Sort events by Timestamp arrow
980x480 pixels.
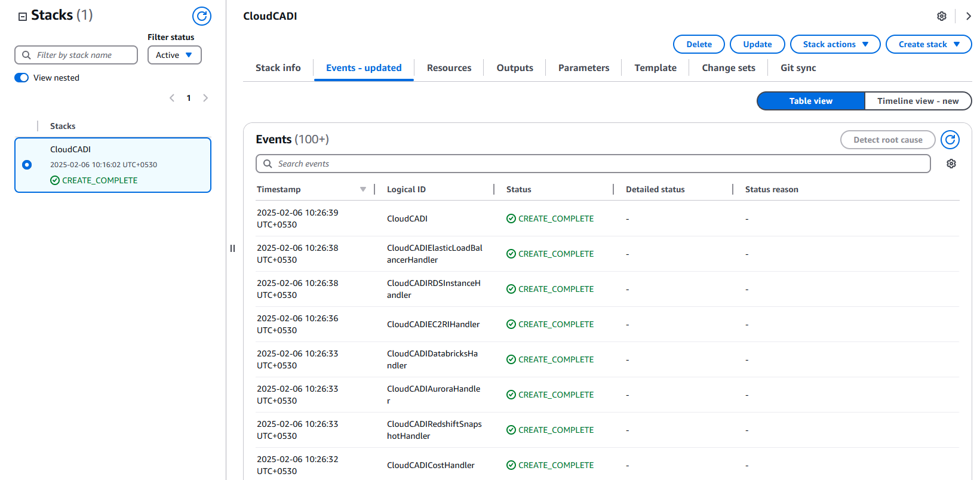pyautogui.click(x=363, y=189)
